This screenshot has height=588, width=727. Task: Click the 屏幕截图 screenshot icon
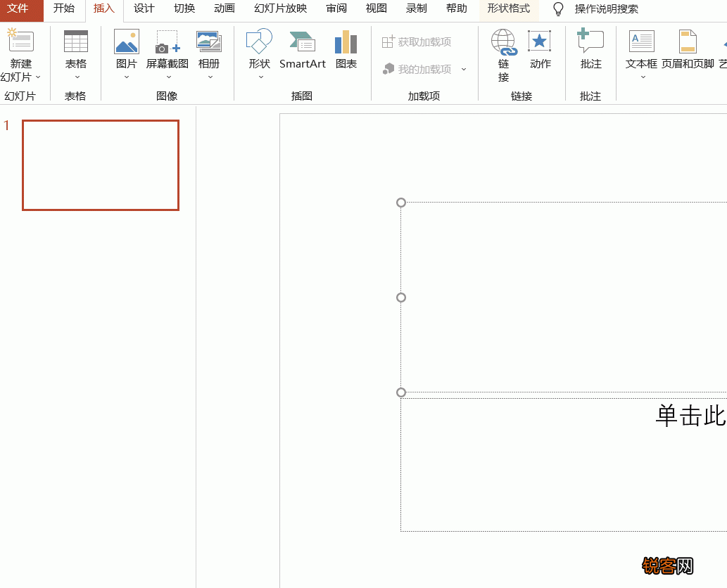tap(167, 41)
